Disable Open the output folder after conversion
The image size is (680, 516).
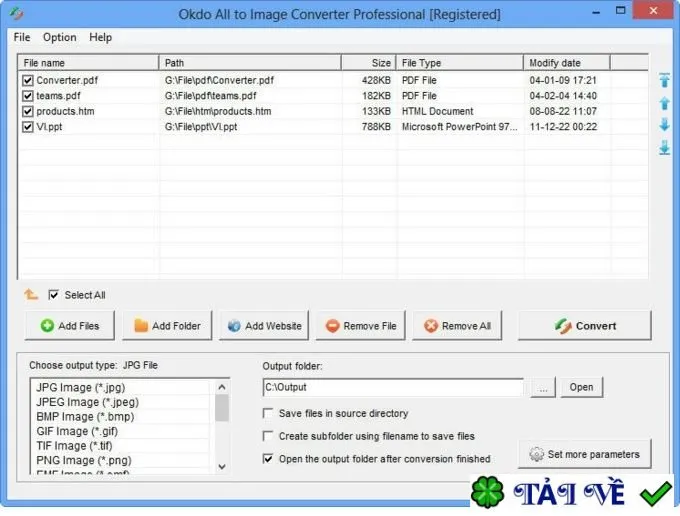coord(268,459)
